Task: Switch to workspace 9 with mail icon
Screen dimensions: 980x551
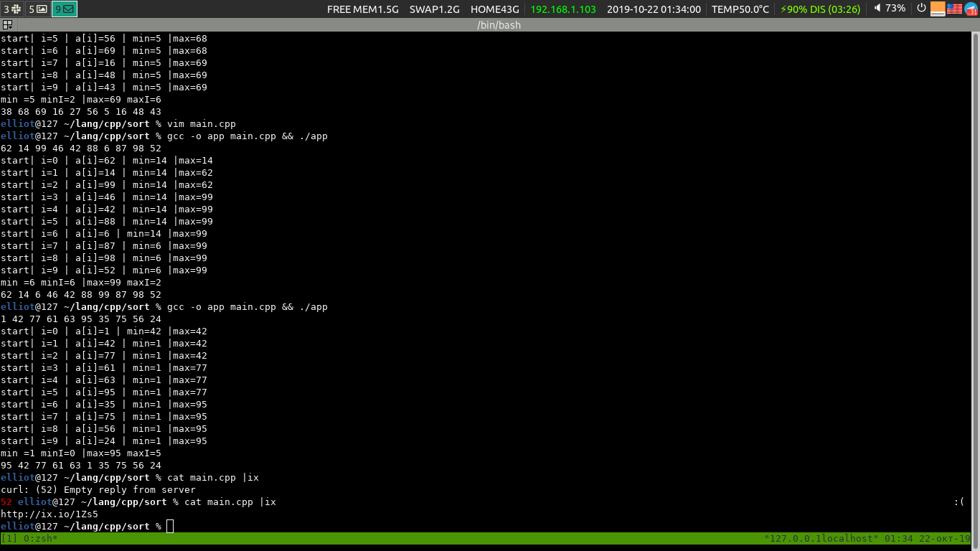Action: click(65, 9)
